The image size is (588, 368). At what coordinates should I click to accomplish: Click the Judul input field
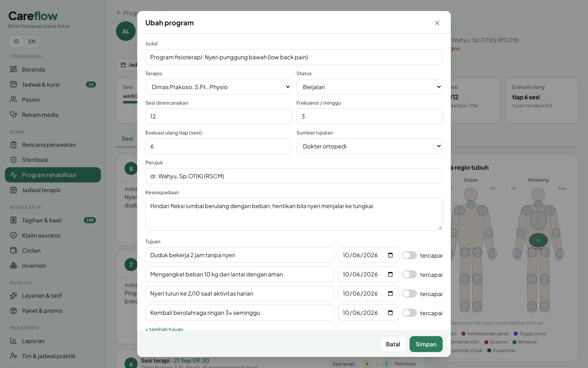click(x=294, y=57)
